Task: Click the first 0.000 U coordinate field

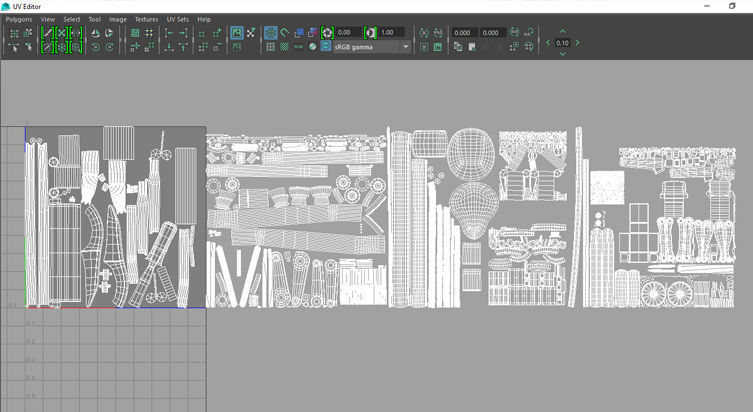Action: [463, 33]
